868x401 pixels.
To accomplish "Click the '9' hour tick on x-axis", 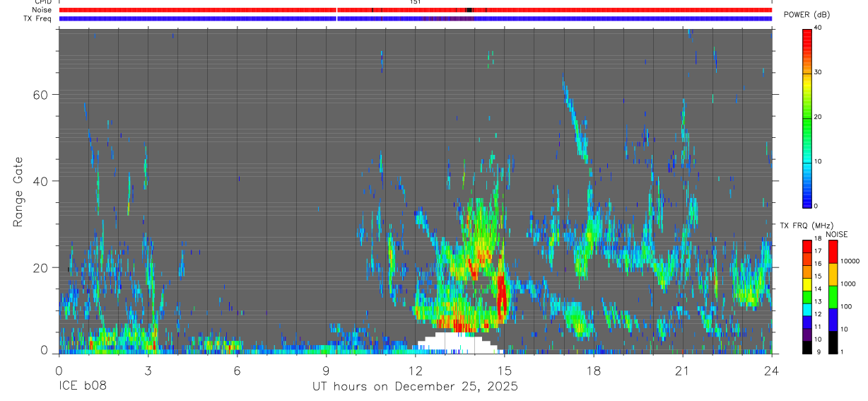I will [326, 370].
